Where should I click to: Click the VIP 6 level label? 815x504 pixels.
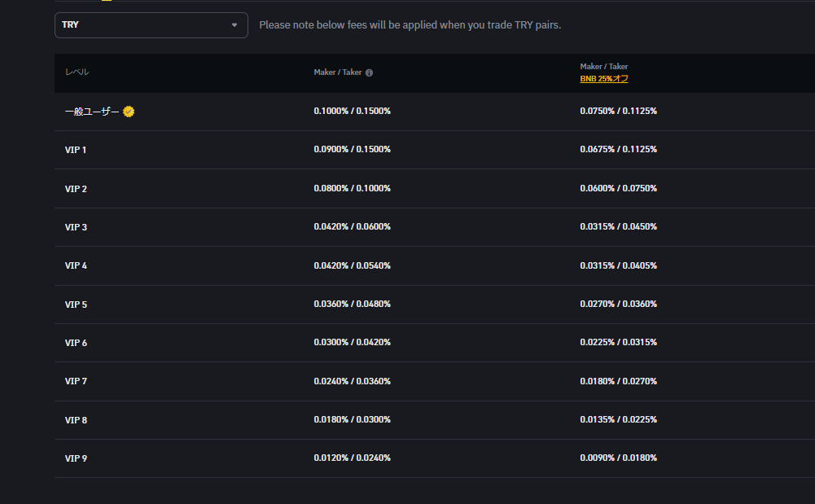(76, 343)
